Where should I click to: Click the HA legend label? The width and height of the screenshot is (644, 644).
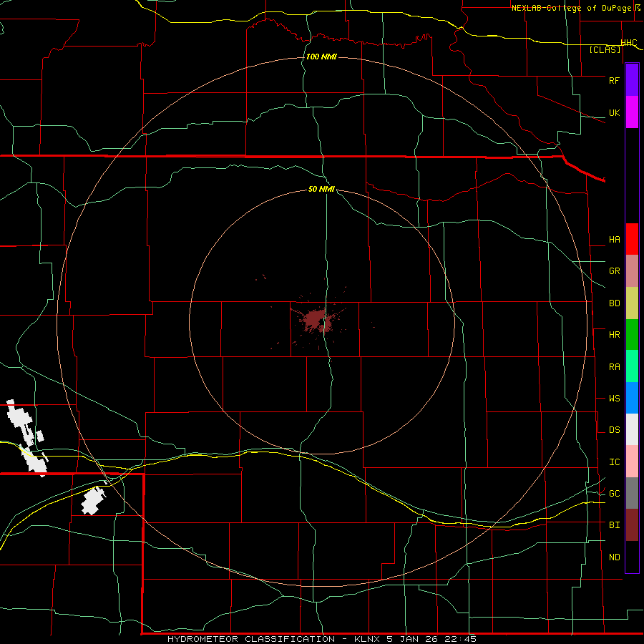point(614,239)
